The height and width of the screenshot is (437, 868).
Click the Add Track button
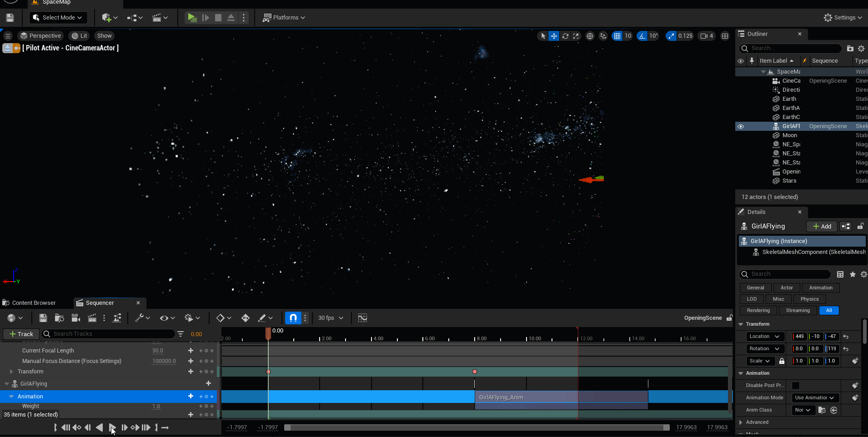click(x=21, y=334)
